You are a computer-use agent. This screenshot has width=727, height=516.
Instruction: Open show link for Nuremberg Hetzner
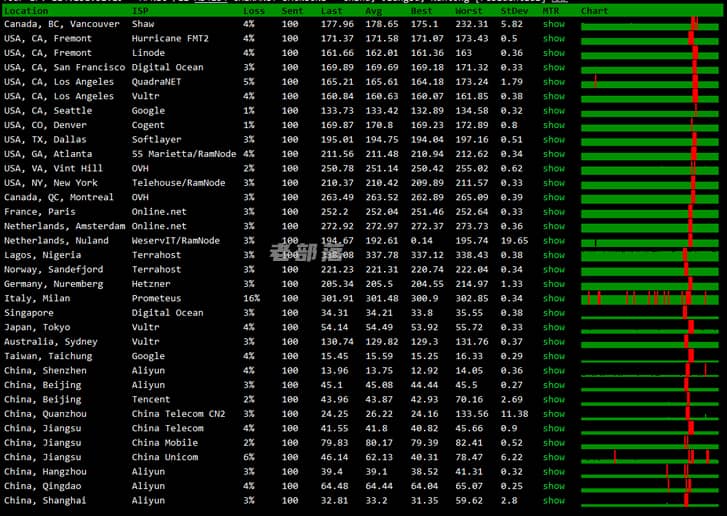(x=554, y=284)
